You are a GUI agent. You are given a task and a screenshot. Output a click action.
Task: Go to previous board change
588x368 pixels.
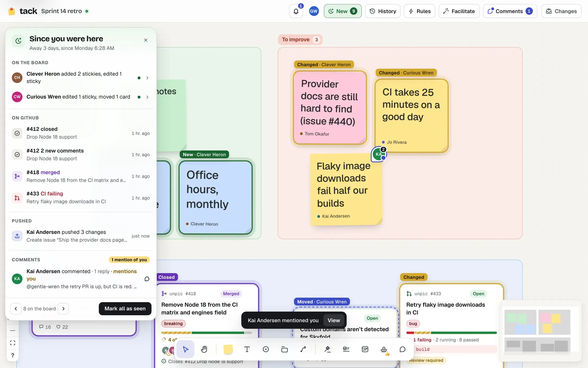(x=16, y=309)
